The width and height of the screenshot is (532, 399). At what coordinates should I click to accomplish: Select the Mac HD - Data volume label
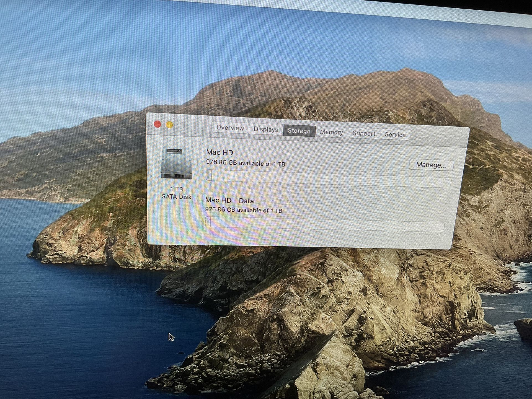(x=230, y=201)
